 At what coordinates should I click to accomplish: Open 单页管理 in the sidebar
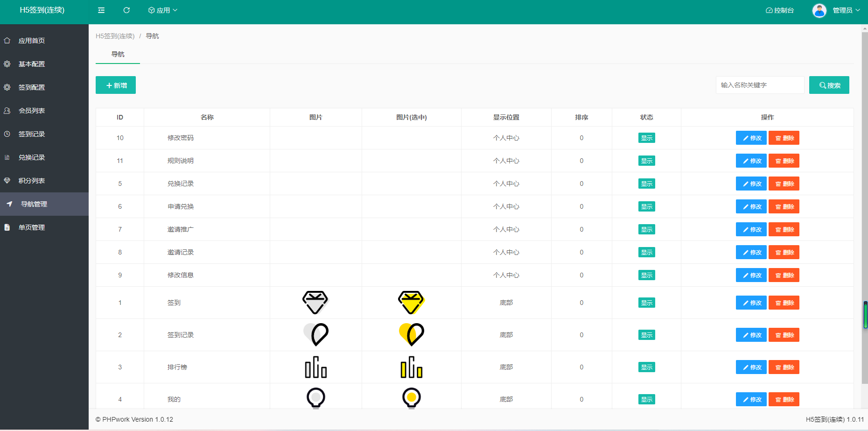click(44, 227)
